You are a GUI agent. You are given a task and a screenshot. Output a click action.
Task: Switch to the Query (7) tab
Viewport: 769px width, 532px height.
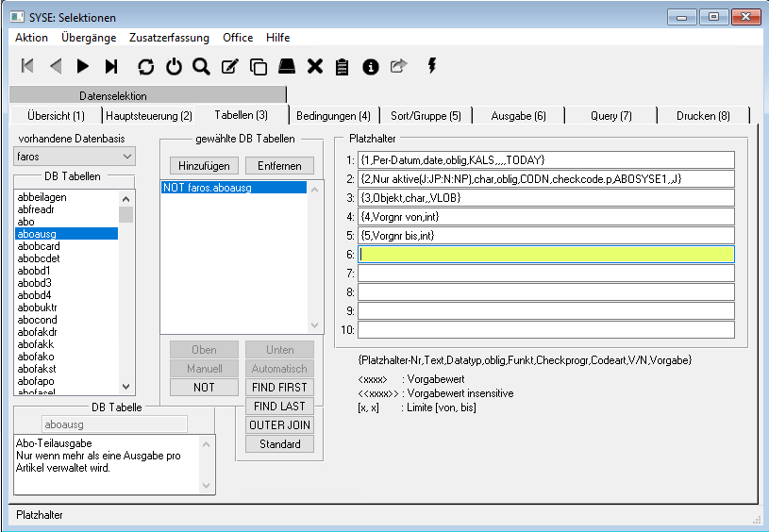(610, 116)
